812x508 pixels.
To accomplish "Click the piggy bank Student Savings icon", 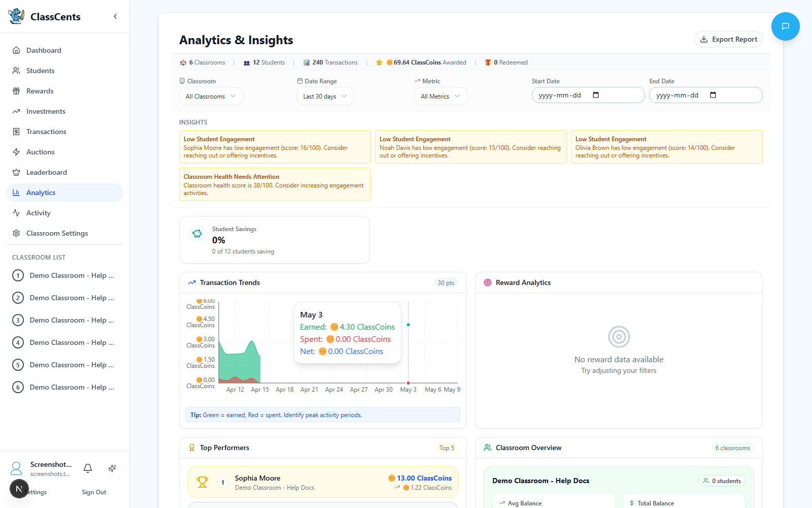I will [x=197, y=234].
